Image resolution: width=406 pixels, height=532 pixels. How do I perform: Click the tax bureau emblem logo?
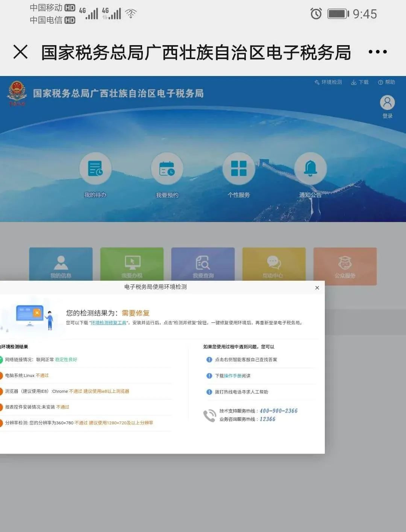pyautogui.click(x=17, y=93)
